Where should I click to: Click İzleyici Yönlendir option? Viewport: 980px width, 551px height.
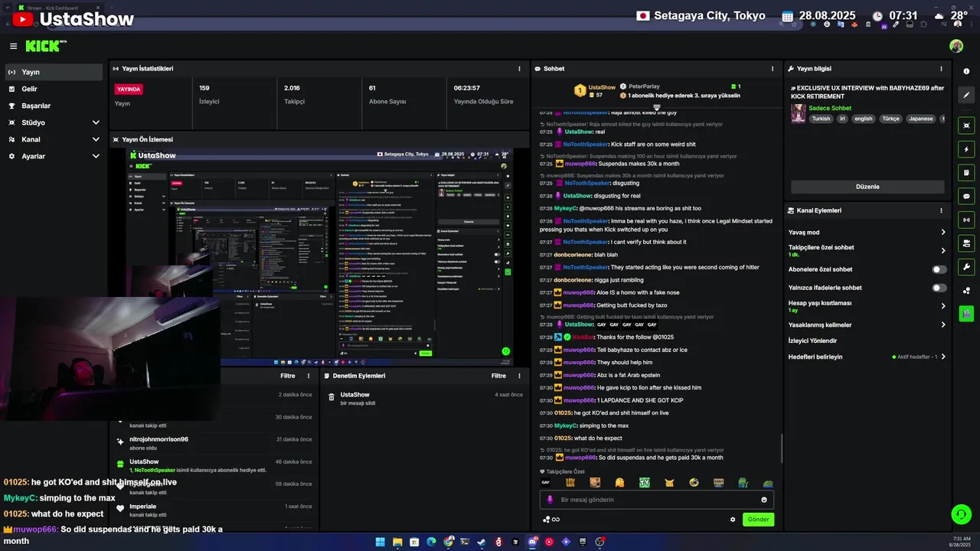pos(812,341)
